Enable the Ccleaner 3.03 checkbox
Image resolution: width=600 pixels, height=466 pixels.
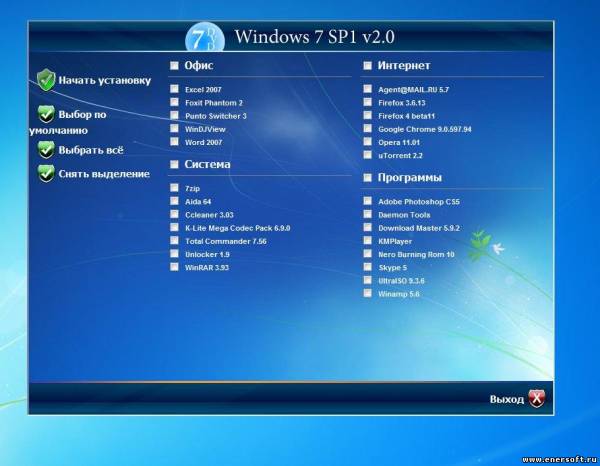point(174,214)
